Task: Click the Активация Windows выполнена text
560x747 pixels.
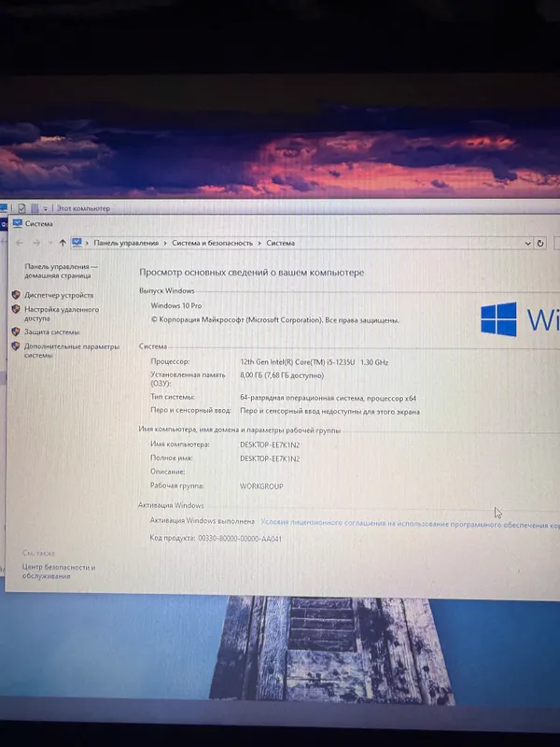Action: pos(203,521)
